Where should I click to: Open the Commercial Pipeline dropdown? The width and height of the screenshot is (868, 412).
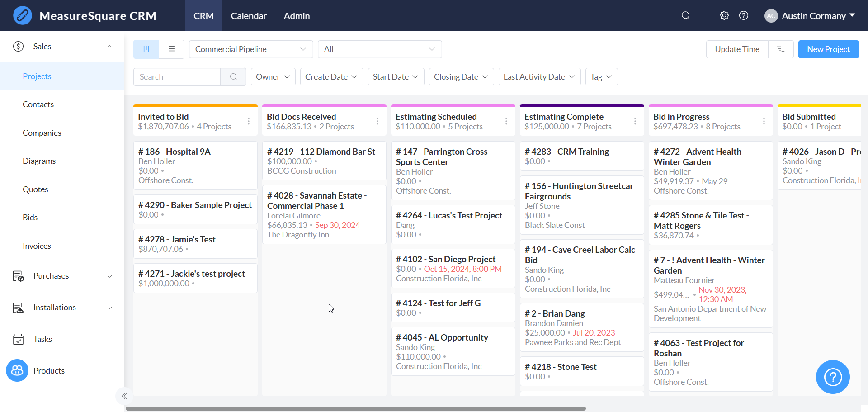(251, 49)
